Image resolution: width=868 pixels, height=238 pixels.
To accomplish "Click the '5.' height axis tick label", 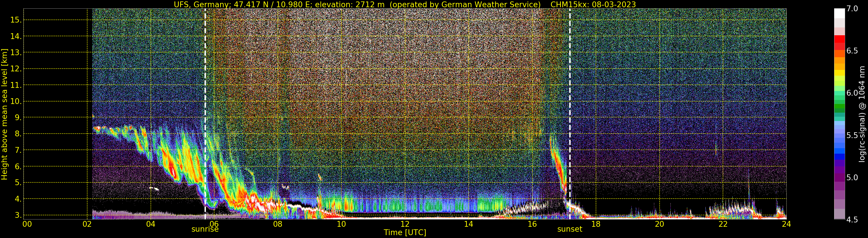I will (x=18, y=183).
